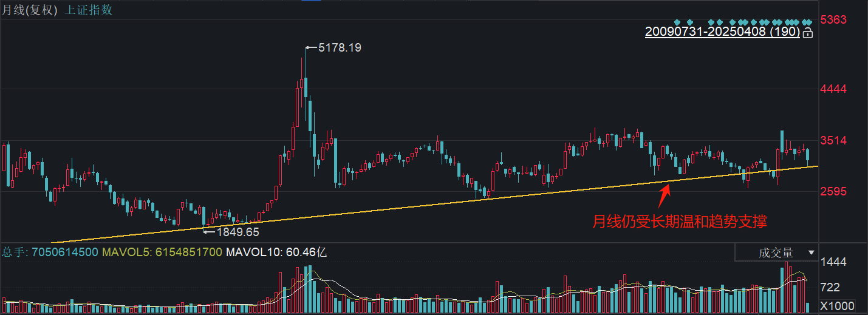Click the MAVOL10 indicator label
This screenshot has width=868, height=315.
(x=276, y=252)
